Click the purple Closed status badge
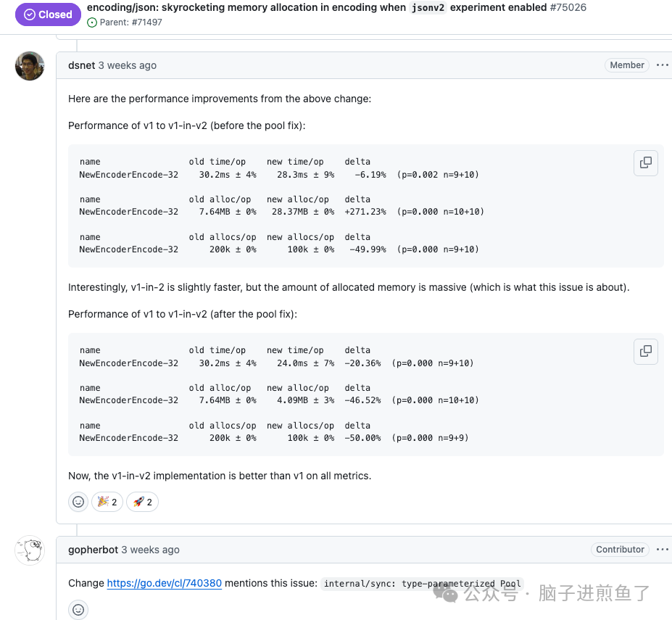Screen dimensions: 672x620 49,15
